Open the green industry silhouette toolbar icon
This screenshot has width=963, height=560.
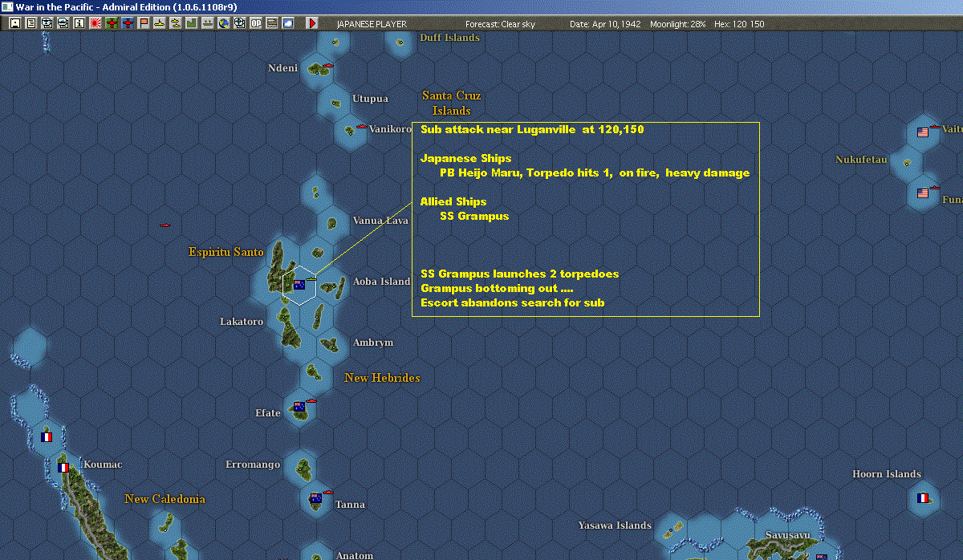(192, 23)
